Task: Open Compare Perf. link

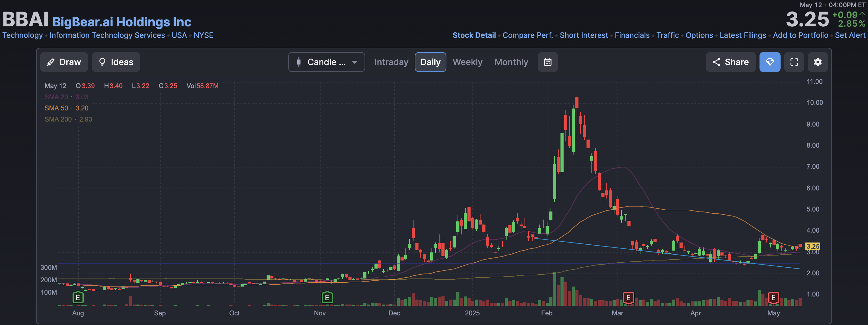Action: tap(528, 35)
